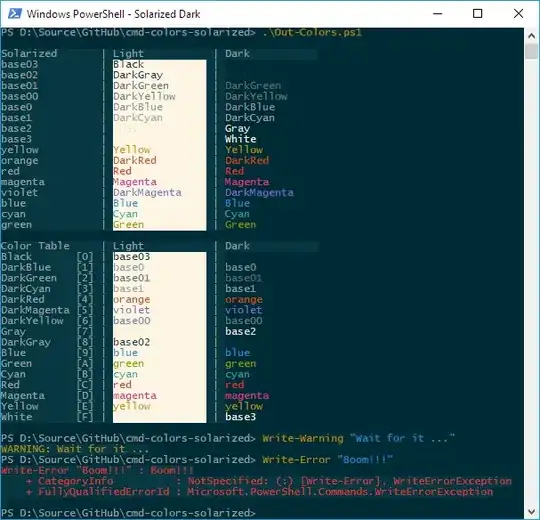Click the CategoryInfo error line

pyautogui.click(x=269, y=481)
